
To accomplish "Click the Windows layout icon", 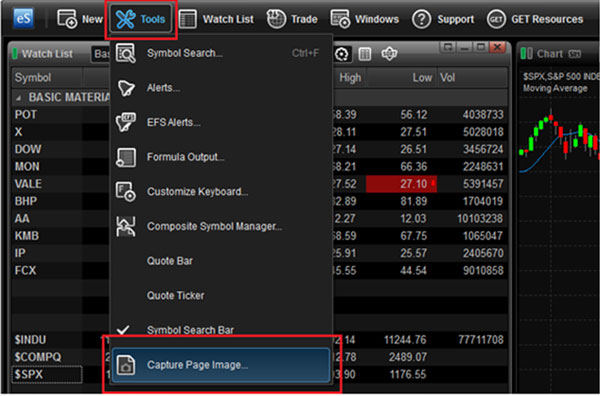I will point(340,19).
